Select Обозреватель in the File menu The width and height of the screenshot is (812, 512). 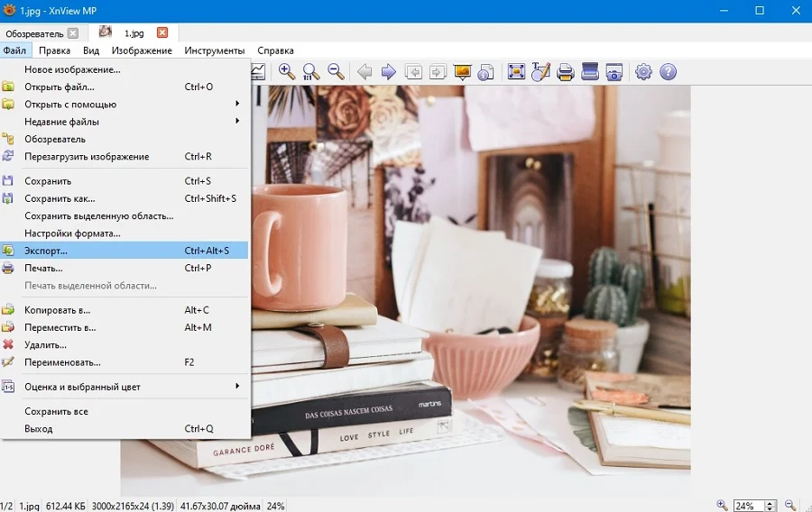point(125,139)
